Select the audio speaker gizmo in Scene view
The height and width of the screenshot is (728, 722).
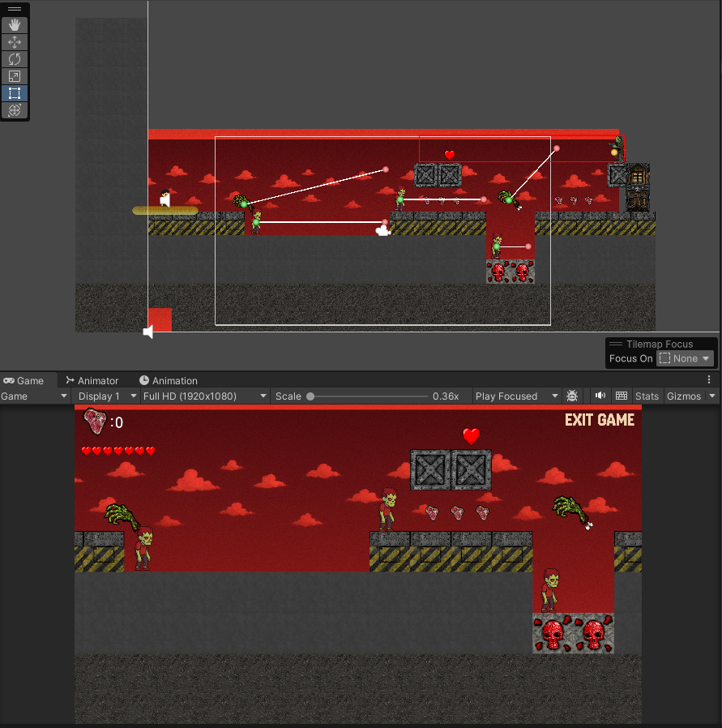[x=148, y=332]
